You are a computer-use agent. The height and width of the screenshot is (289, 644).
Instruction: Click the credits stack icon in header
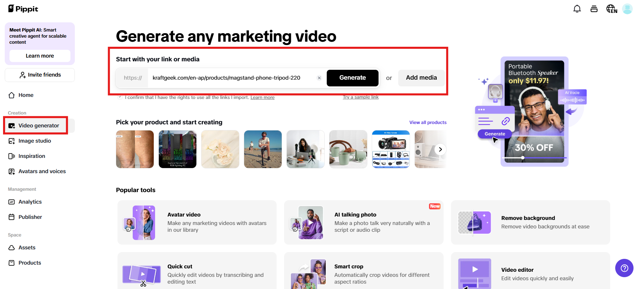(x=594, y=9)
